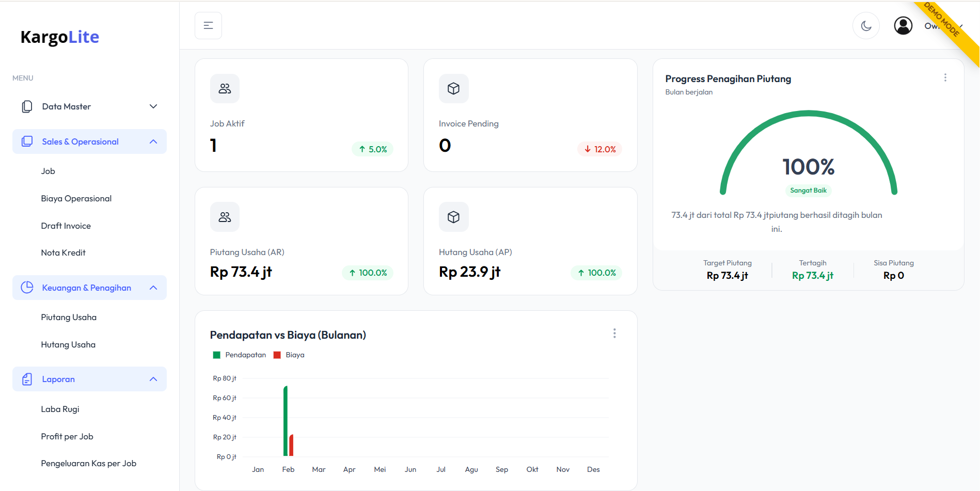
Task: Click the Hutang Usaha (AP) box icon
Action: (x=453, y=217)
